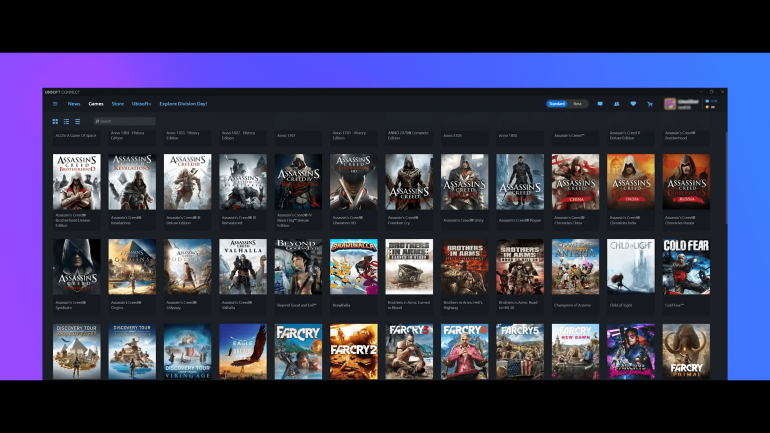The height and width of the screenshot is (433, 770).
Task: Open Assassin's Creed III Remastered cover
Action: pyautogui.click(x=243, y=182)
